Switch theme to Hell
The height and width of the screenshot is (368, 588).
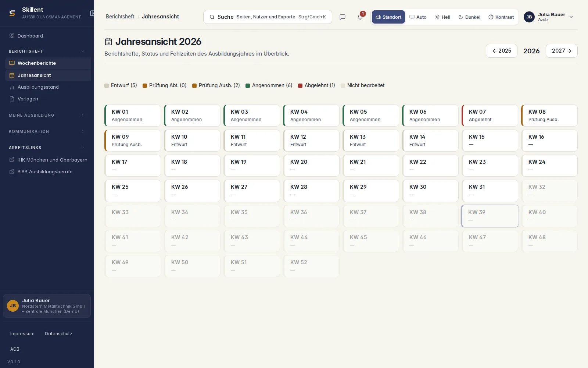pos(442,17)
